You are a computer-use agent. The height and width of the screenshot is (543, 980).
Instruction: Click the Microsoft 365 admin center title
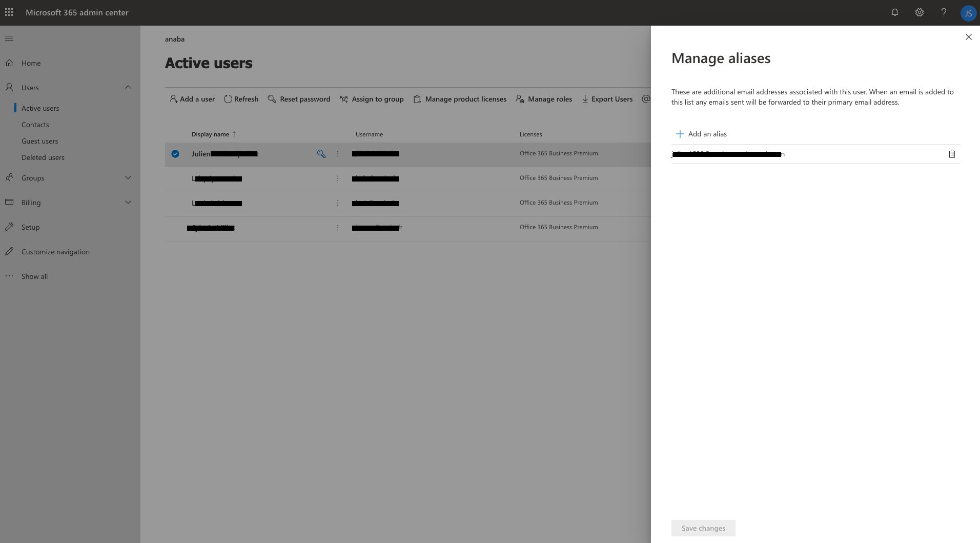[77, 12]
